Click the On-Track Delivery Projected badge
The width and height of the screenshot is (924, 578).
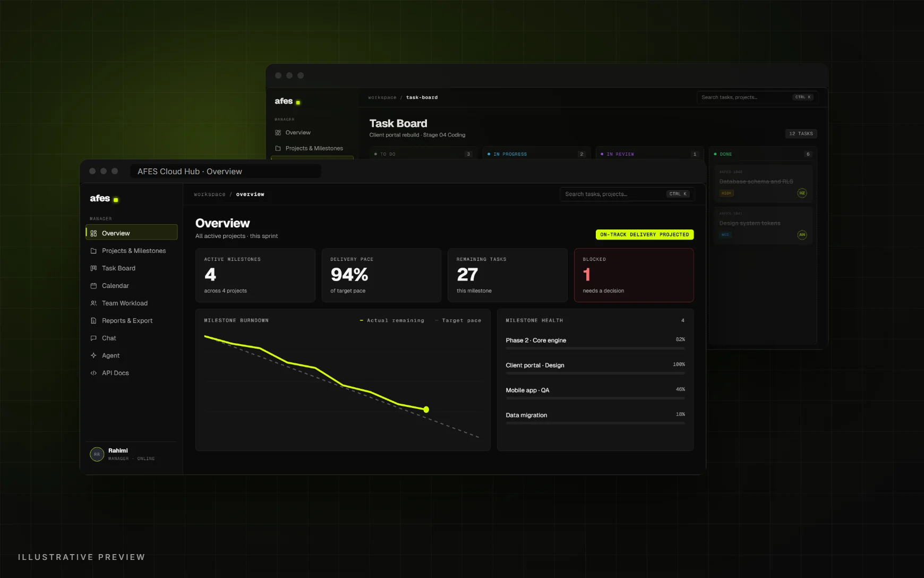click(x=645, y=234)
